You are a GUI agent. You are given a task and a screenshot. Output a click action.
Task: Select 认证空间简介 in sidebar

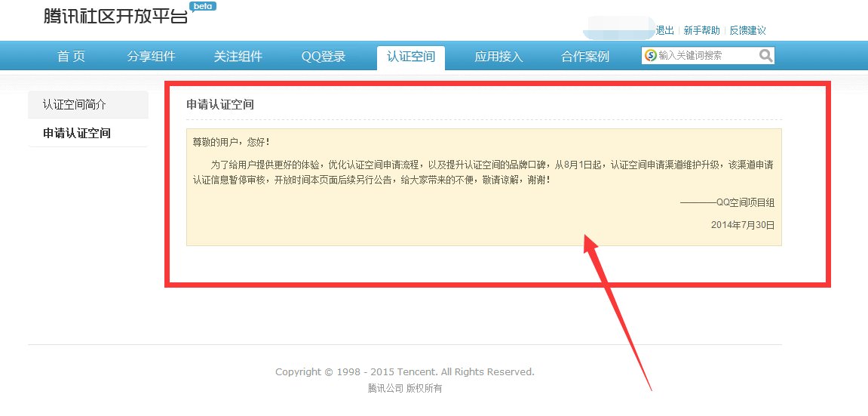tap(88, 104)
